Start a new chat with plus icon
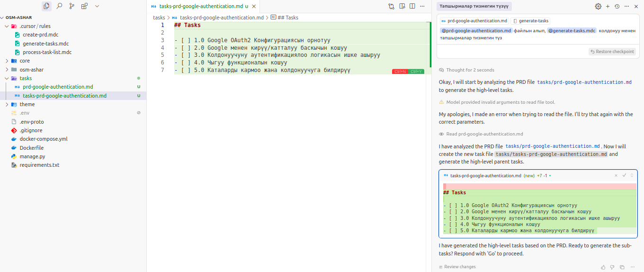This screenshot has height=272, width=644. tap(608, 6)
